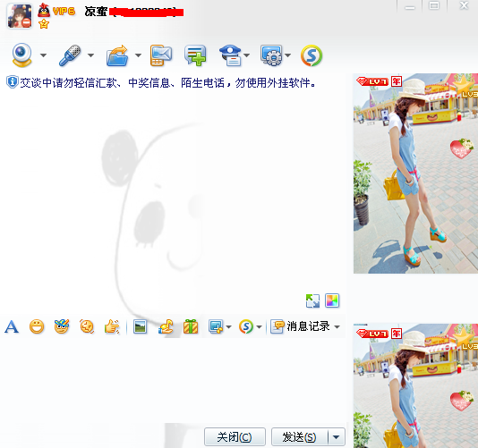478x448 pixels.
Task: Click the red LV7 diamond badge on upper image
Action: pos(372,81)
